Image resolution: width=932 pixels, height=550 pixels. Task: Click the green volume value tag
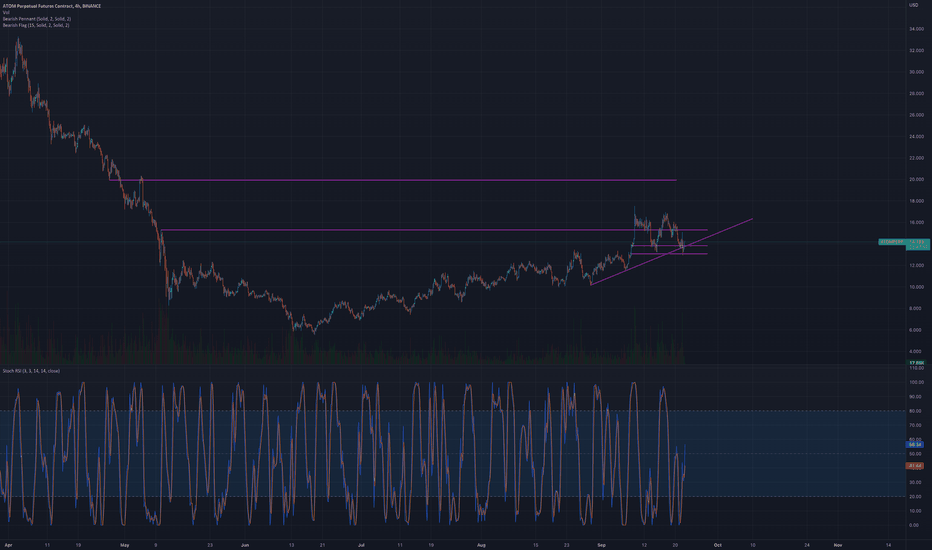pyautogui.click(x=916, y=363)
